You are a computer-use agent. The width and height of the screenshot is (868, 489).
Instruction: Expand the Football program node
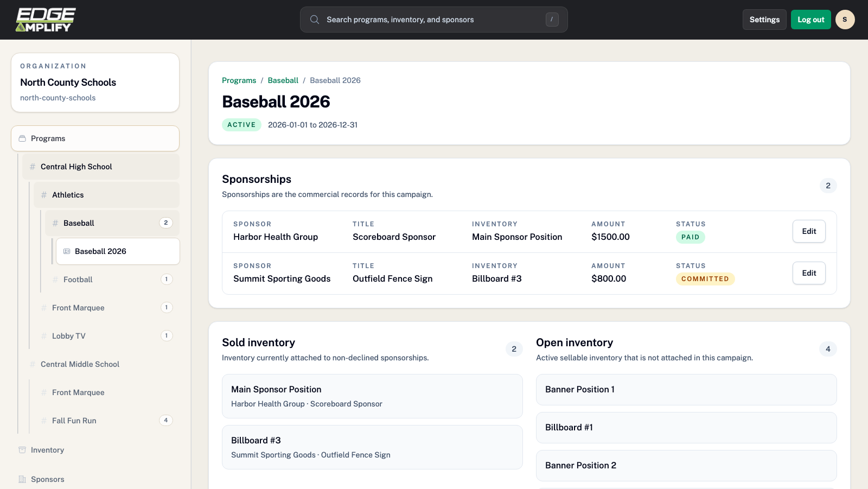78,280
